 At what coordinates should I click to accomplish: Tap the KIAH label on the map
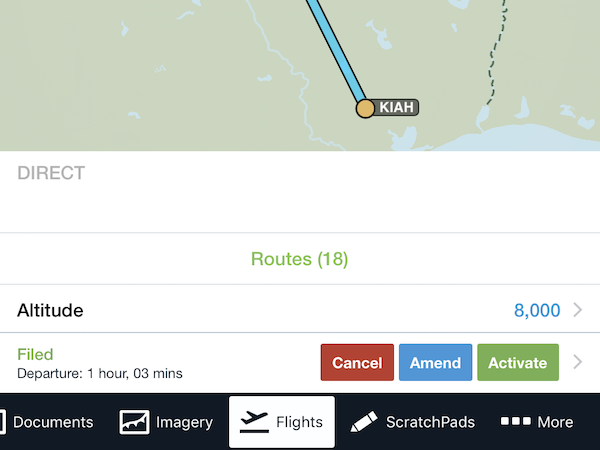(x=397, y=107)
